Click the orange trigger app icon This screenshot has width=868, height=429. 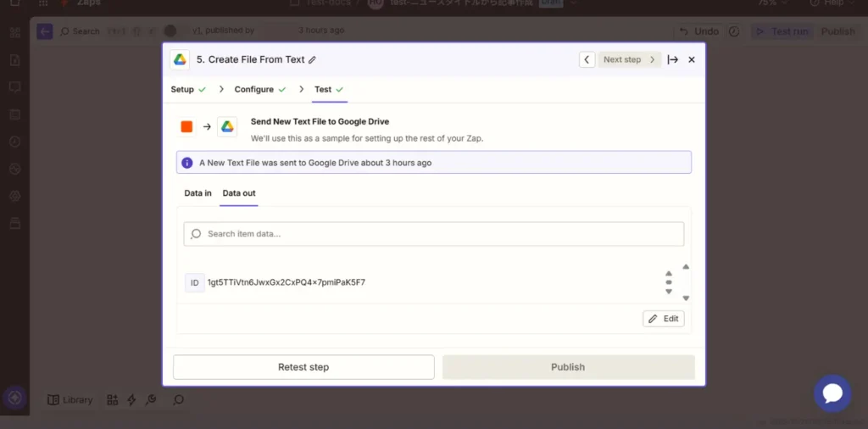(x=186, y=127)
